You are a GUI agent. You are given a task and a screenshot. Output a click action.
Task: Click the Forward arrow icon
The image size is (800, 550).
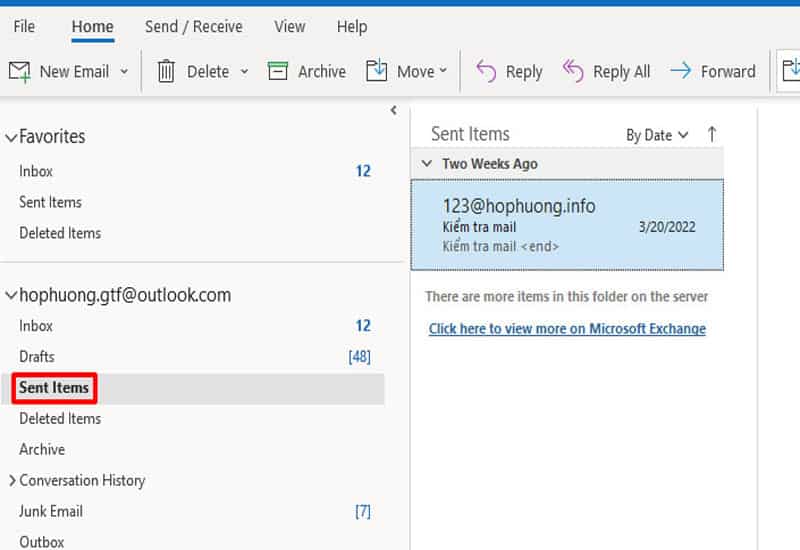pos(681,70)
